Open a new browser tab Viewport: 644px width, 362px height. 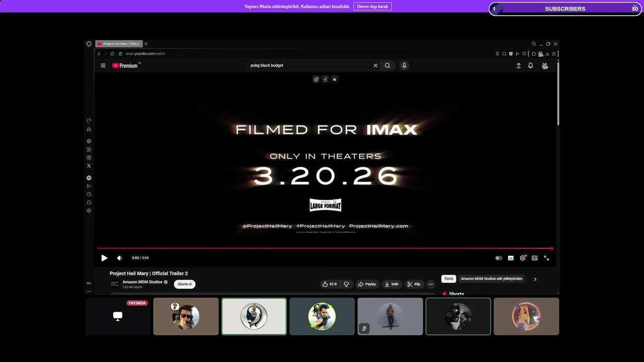coord(146,44)
